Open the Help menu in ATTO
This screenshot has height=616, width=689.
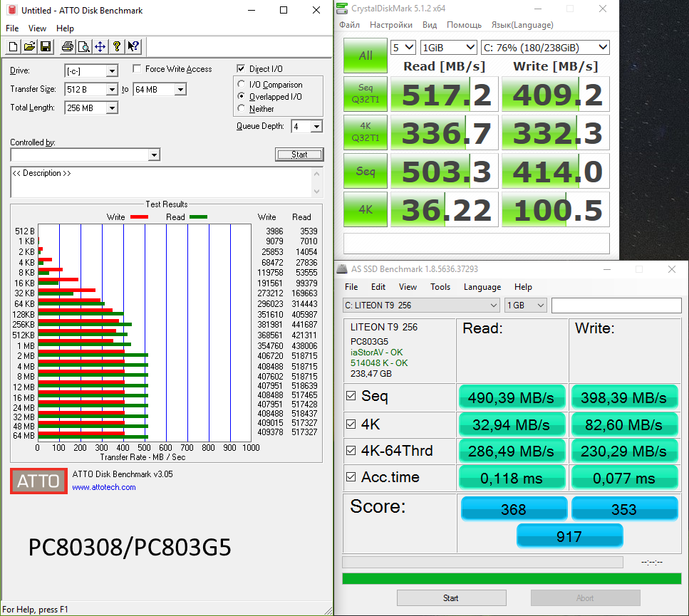(x=65, y=28)
